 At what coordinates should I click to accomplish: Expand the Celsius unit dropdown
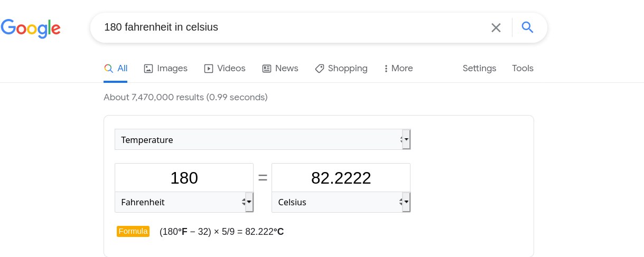pyautogui.click(x=341, y=202)
